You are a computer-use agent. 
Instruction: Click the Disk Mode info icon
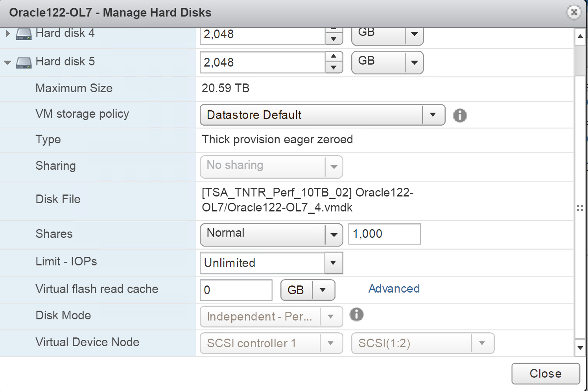pyautogui.click(x=357, y=314)
